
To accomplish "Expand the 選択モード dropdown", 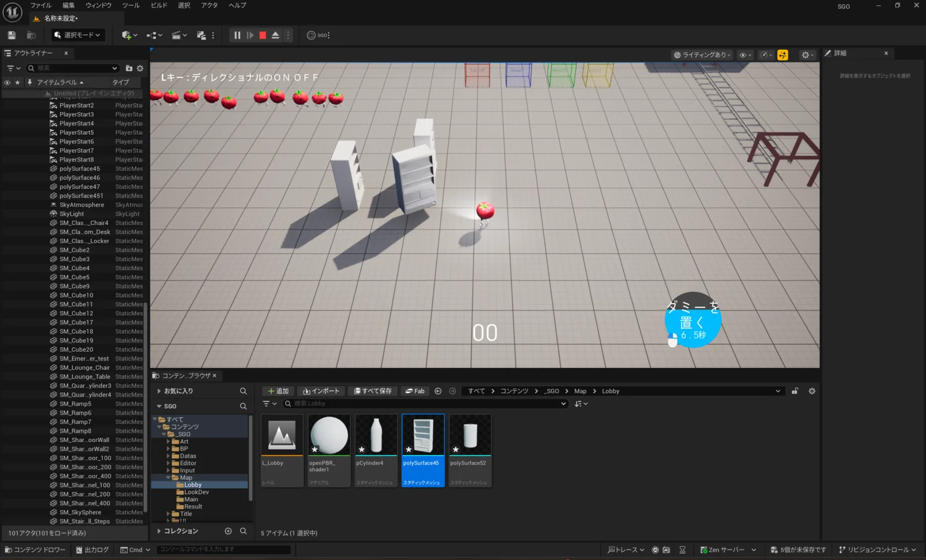I will coord(78,35).
